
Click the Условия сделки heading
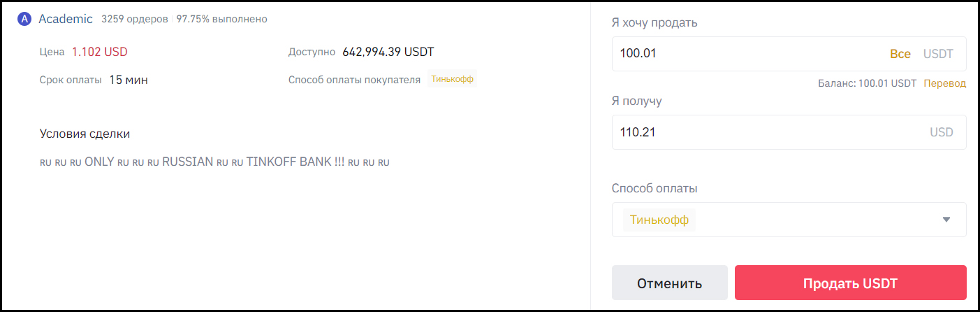click(85, 134)
